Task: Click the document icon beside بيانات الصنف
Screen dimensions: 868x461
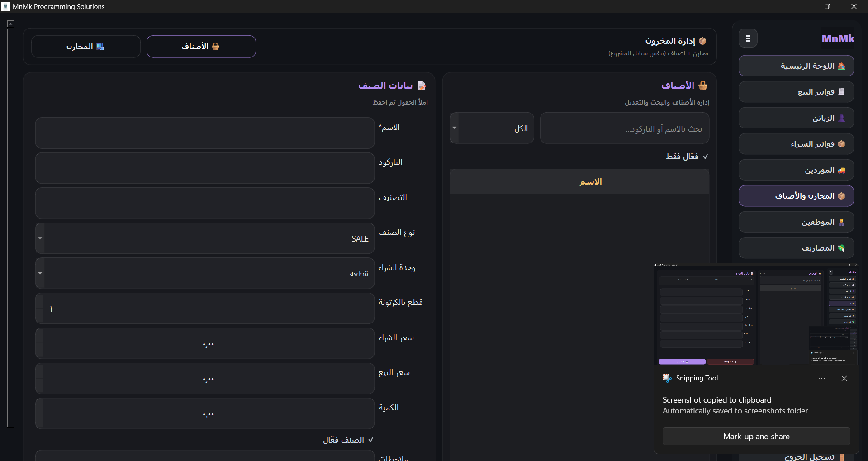Action: (422, 86)
